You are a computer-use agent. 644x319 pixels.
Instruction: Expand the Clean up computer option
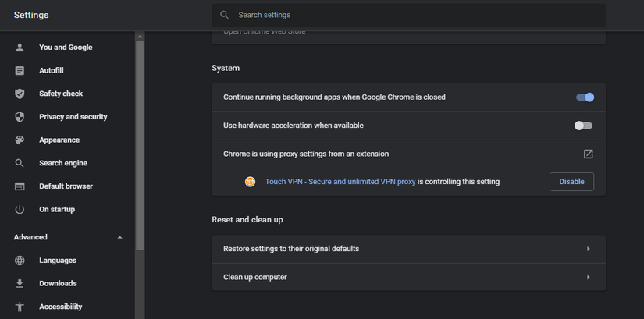(x=588, y=277)
